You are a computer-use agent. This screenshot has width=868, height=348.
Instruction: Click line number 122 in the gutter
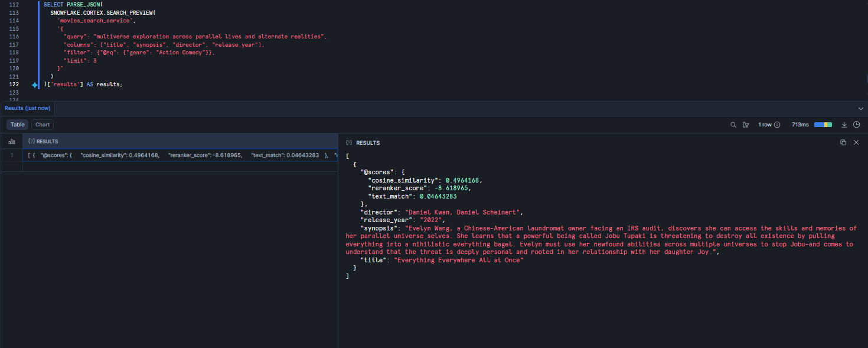(x=15, y=84)
